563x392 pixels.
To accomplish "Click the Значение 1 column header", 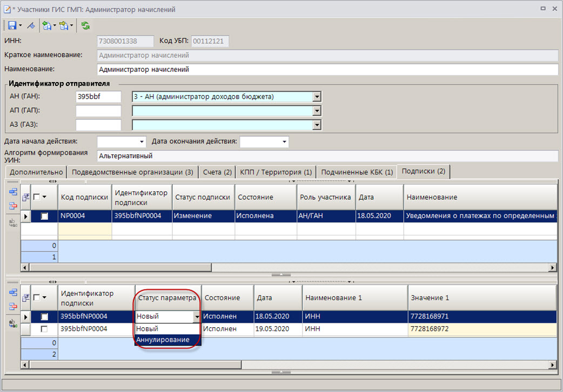I will point(430,298).
